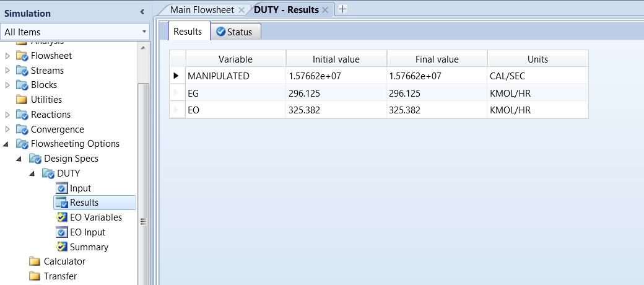Collapse the Simulation navigation pane
644x285 pixels.
[142, 12]
